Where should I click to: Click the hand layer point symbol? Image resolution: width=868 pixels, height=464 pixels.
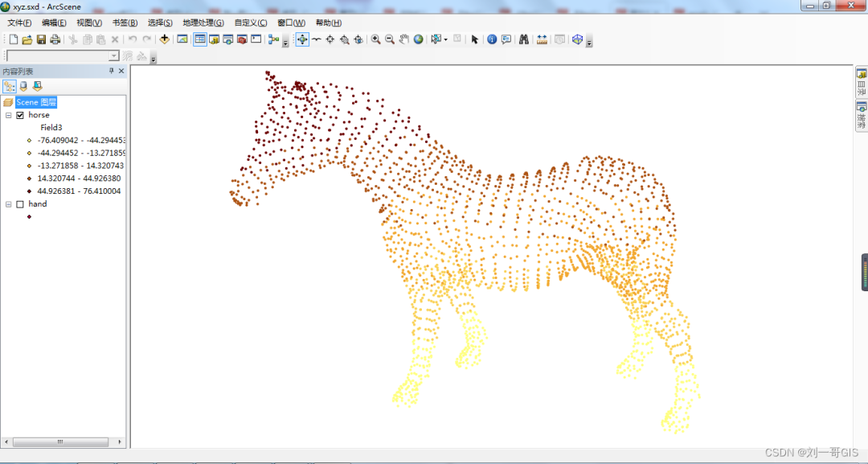(30, 216)
